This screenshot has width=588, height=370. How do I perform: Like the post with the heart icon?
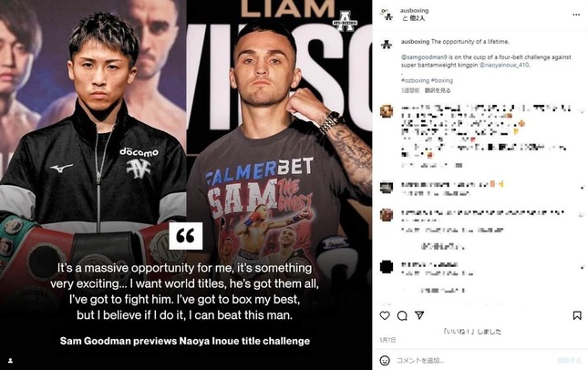tap(385, 315)
